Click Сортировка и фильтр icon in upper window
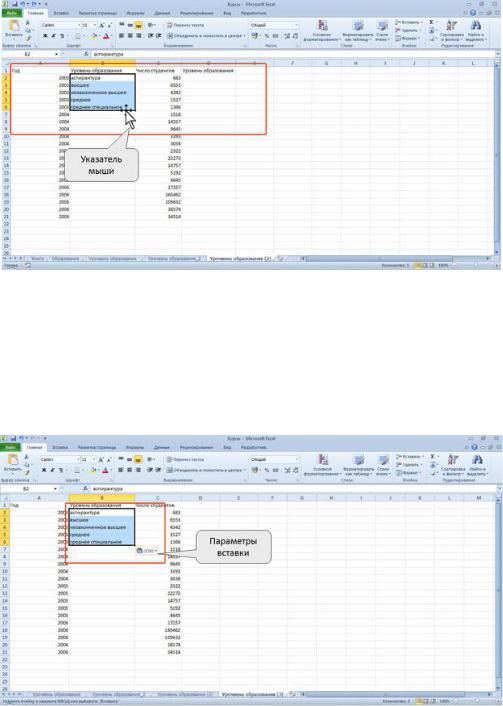Viewport: 503px width, 706px height. 452,26
